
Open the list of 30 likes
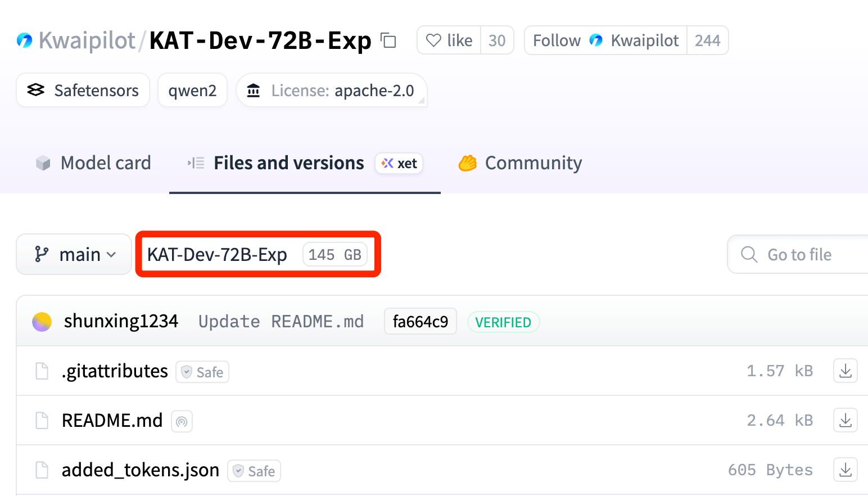(497, 40)
